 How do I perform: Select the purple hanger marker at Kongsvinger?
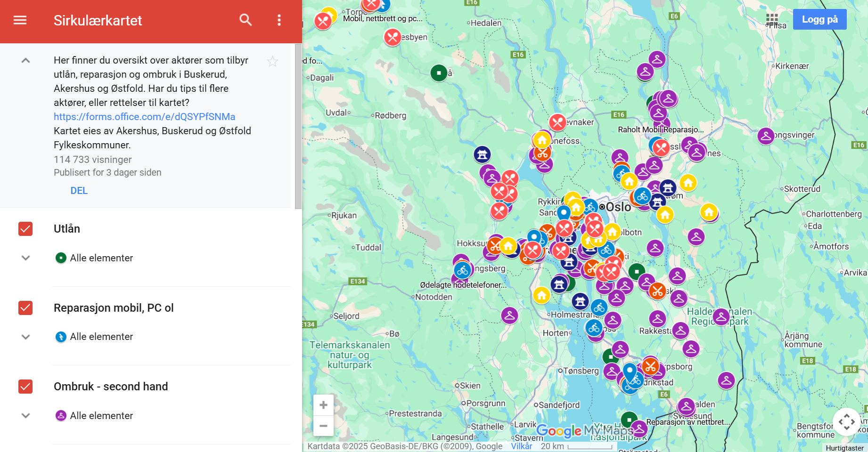click(x=766, y=137)
